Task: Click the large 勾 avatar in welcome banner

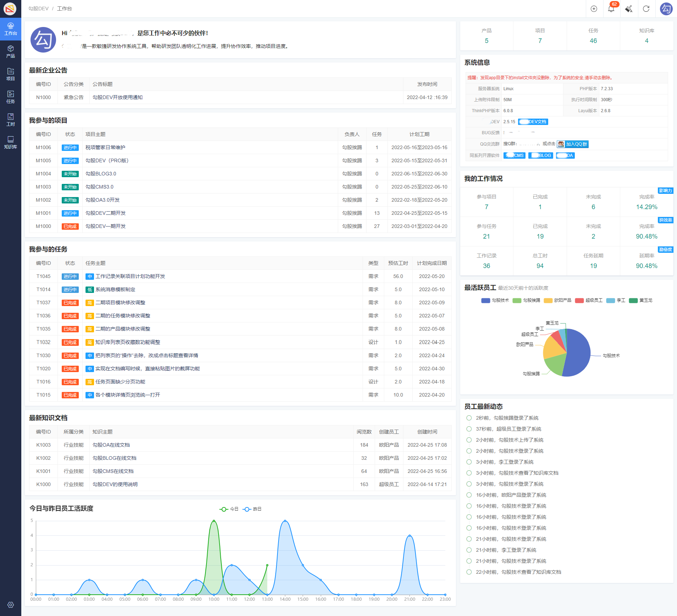Action: [x=43, y=39]
